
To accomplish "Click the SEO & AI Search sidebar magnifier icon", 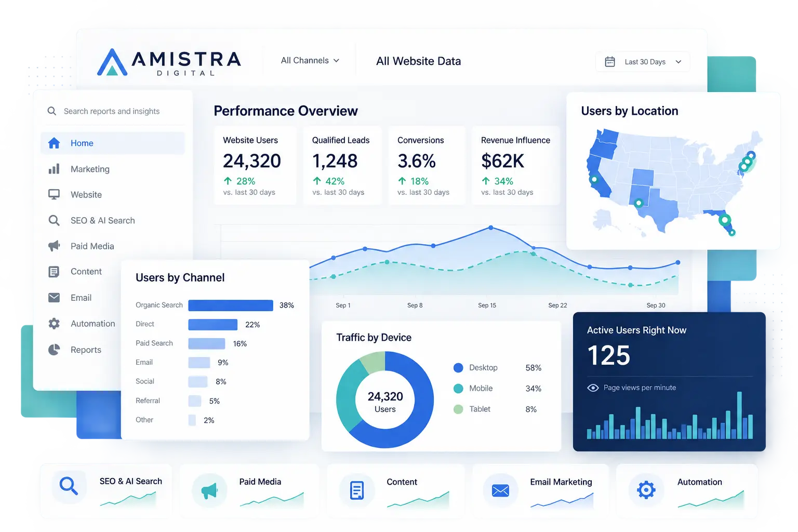I will point(54,220).
